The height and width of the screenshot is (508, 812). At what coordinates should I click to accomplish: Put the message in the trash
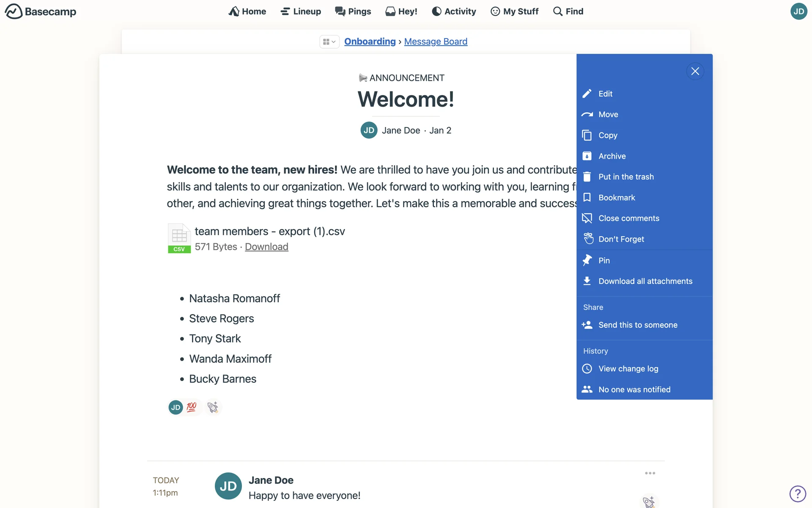click(x=625, y=177)
